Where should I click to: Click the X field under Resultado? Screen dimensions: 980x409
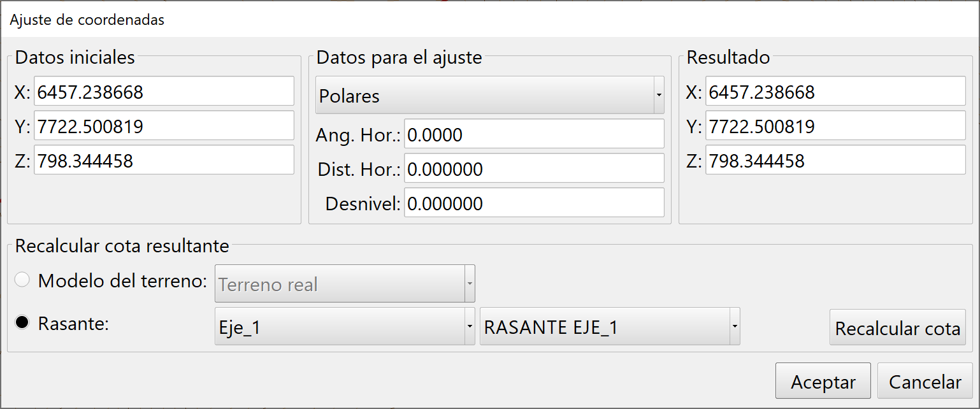pyautogui.click(x=835, y=92)
